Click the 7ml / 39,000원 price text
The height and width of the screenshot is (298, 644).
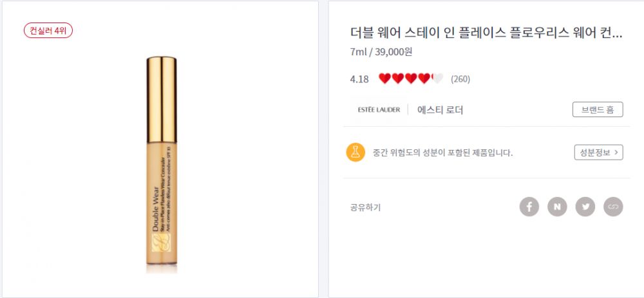381,51
